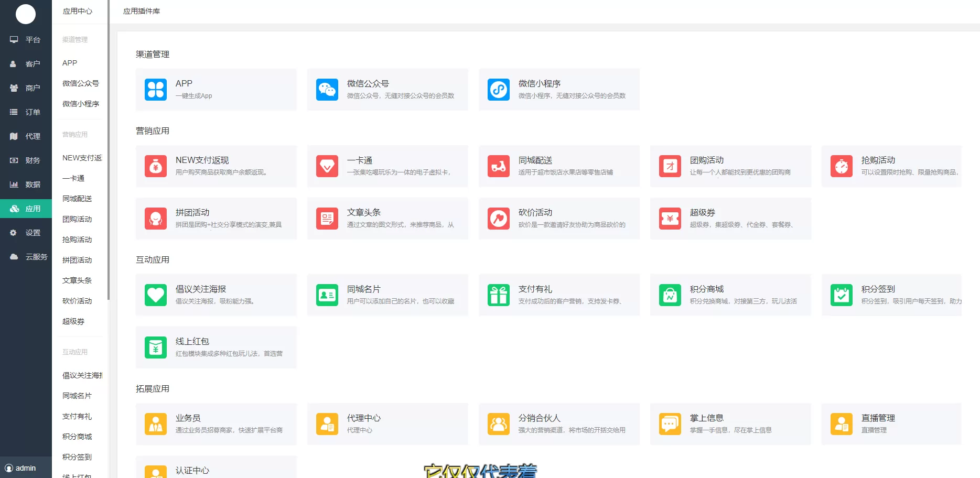This screenshot has width=980, height=478.
Task: Click the 微信公众号 chat bubble icon
Action: (327, 89)
